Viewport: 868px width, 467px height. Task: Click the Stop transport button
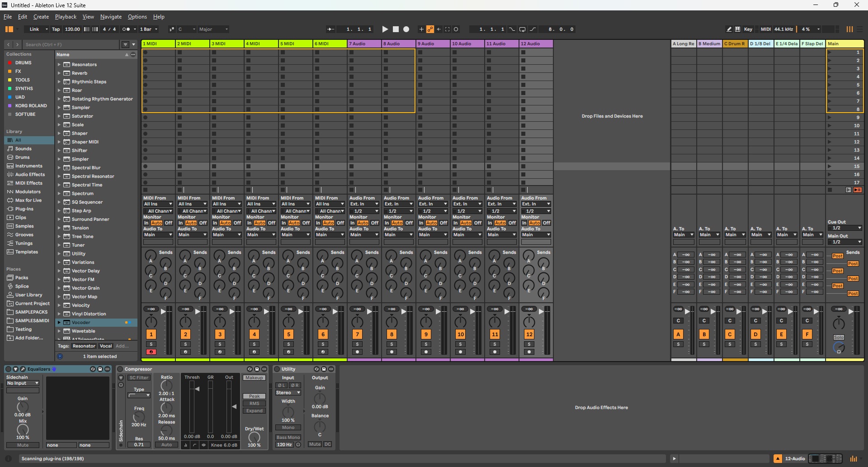(396, 29)
